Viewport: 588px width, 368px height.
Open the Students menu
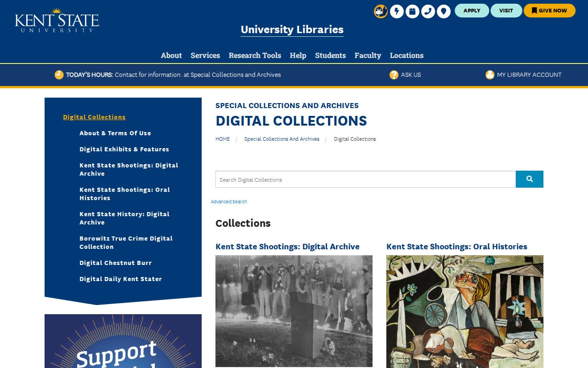(x=330, y=55)
